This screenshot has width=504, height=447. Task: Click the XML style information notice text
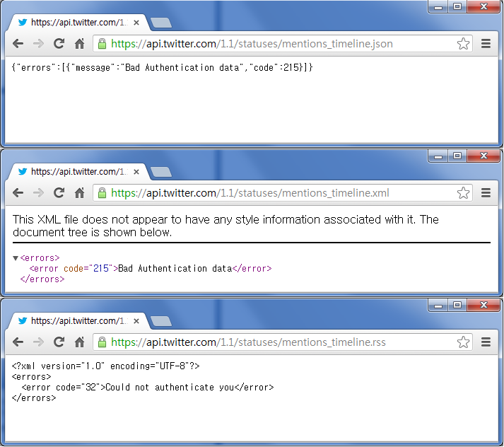pyautogui.click(x=225, y=226)
